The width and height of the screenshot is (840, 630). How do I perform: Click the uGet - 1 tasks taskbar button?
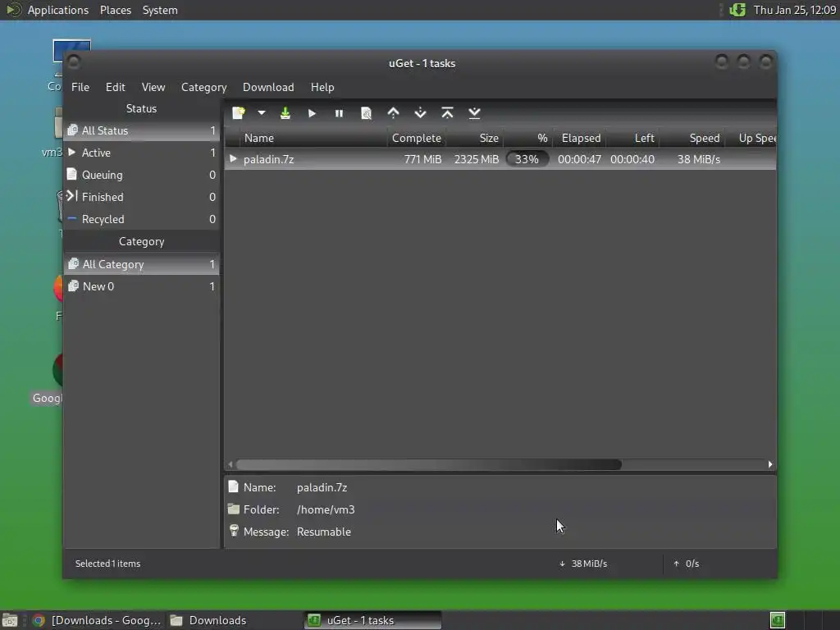(373, 620)
